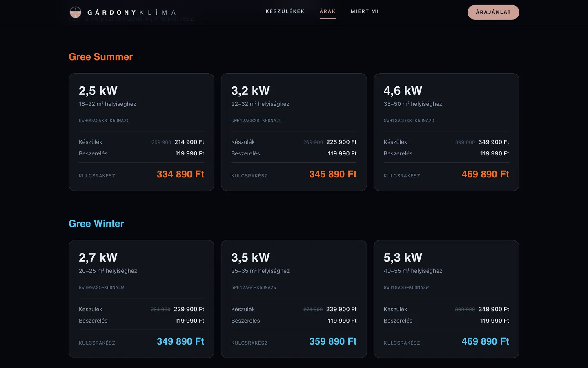This screenshot has width=588, height=368.
Task: Click model code GWH18AGDXB-K6DNA2D
Action: 409,121
